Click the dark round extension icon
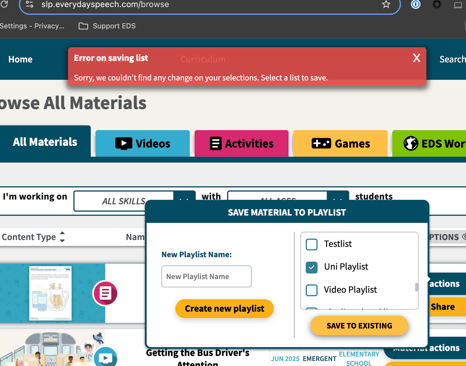 (x=437, y=4)
